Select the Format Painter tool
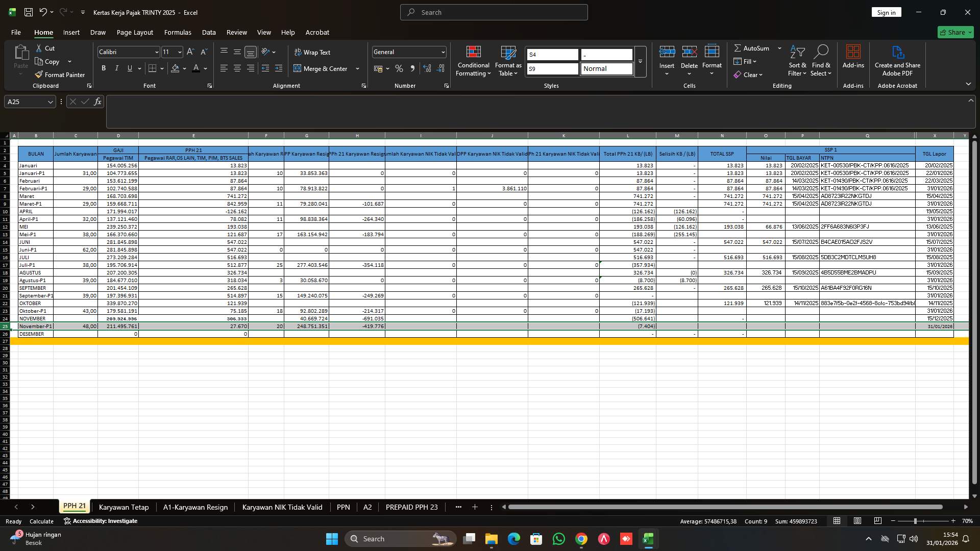 tap(60, 74)
